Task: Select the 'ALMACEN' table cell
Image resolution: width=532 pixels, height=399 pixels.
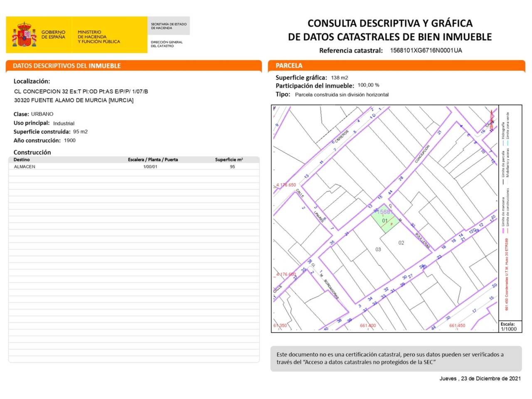Action: pos(25,167)
